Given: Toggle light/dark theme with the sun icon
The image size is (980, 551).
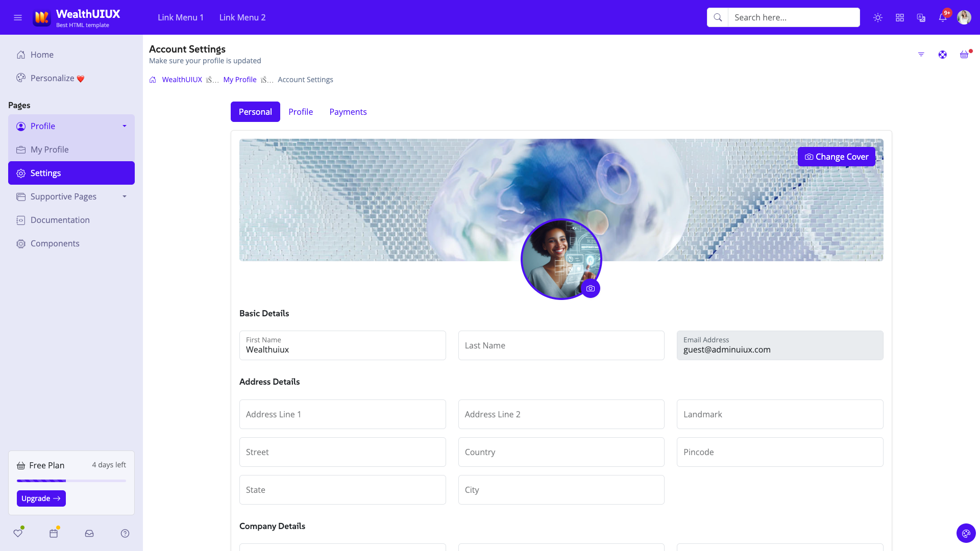Looking at the screenshot, I should tap(878, 17).
